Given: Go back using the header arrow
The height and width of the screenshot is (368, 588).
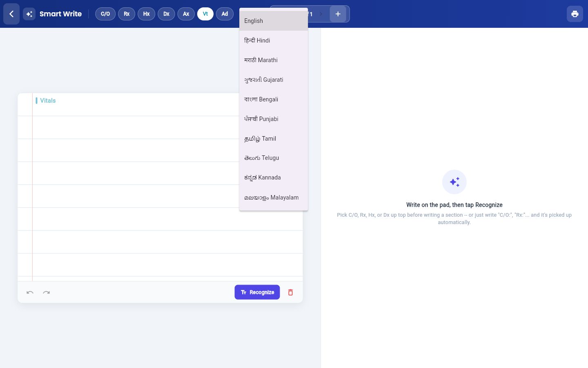Looking at the screenshot, I should (x=11, y=14).
